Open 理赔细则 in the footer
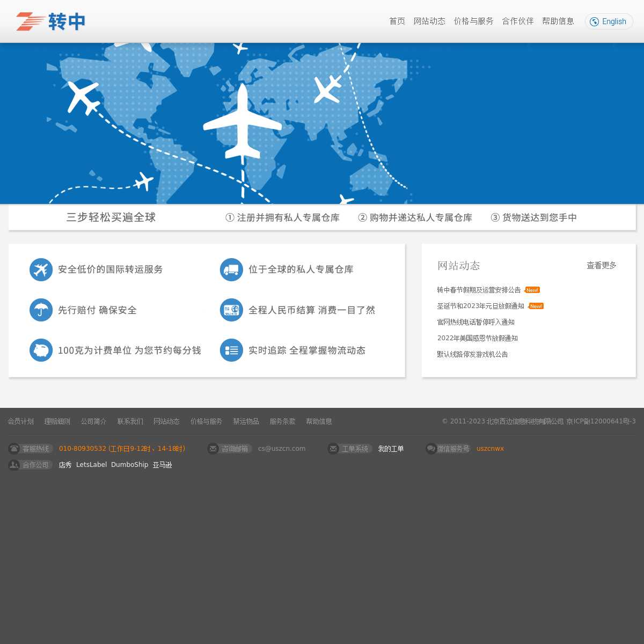The width and height of the screenshot is (644, 644). 57,421
